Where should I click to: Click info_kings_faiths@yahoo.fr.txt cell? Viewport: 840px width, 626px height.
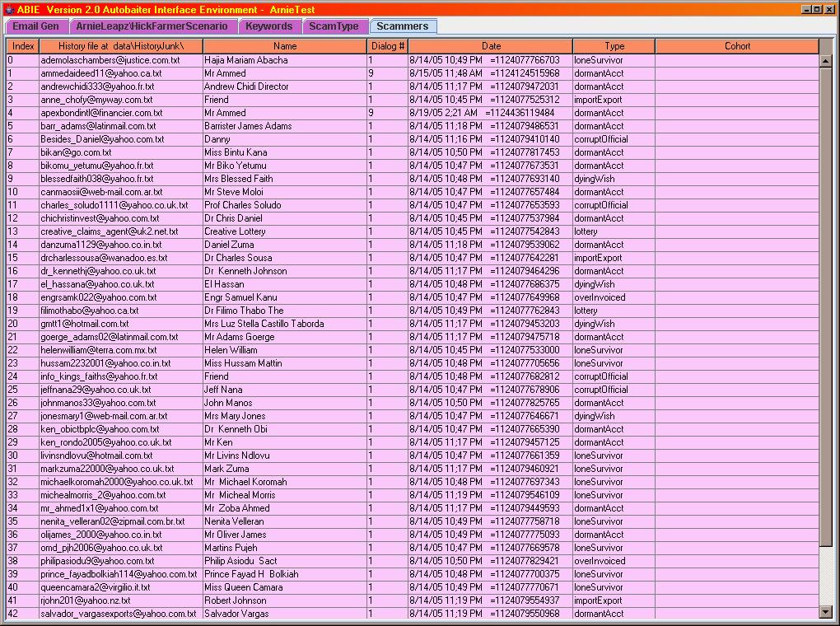point(121,376)
